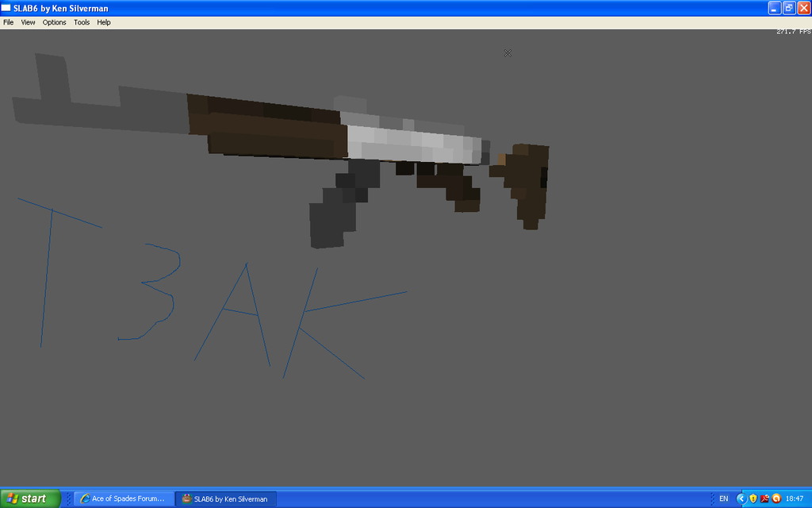
Task: Open the Tools menu
Action: point(81,22)
